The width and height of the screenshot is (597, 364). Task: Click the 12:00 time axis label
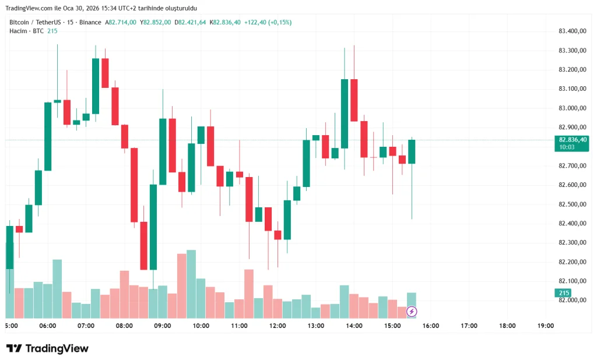point(277,326)
